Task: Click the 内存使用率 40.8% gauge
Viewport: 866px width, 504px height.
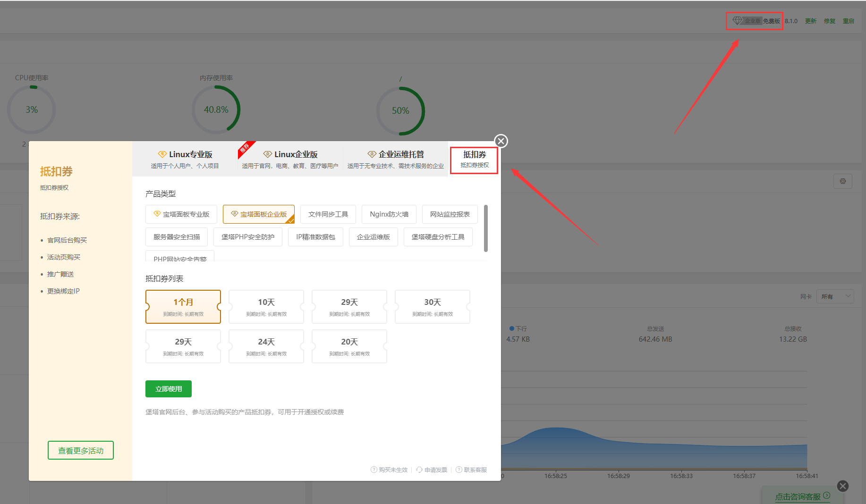Action: tap(216, 109)
